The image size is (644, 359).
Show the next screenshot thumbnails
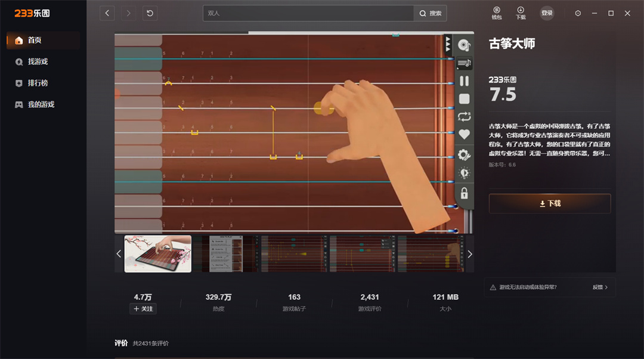click(470, 254)
